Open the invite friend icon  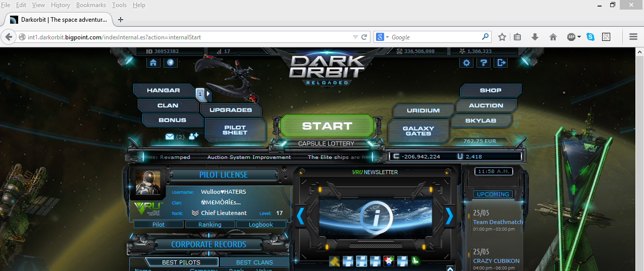[x=193, y=136]
